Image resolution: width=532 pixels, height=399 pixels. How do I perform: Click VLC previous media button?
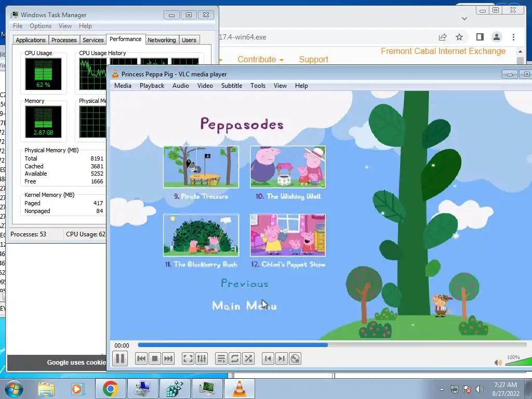tap(141, 358)
